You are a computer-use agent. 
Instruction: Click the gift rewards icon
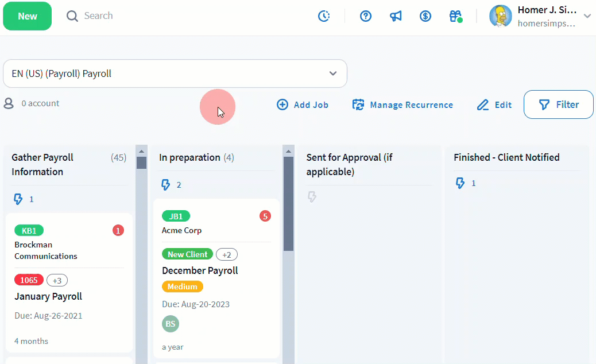click(x=455, y=16)
